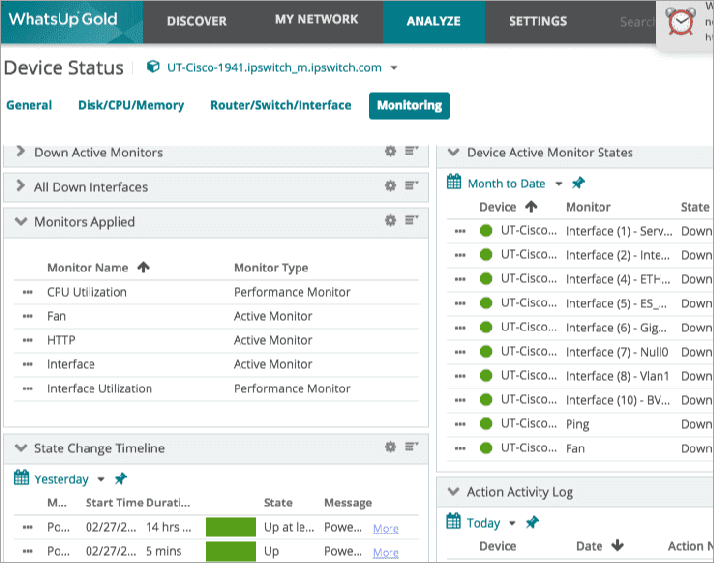Sort by Device in Device Active Monitor States
714x563 pixels.
[x=531, y=207]
